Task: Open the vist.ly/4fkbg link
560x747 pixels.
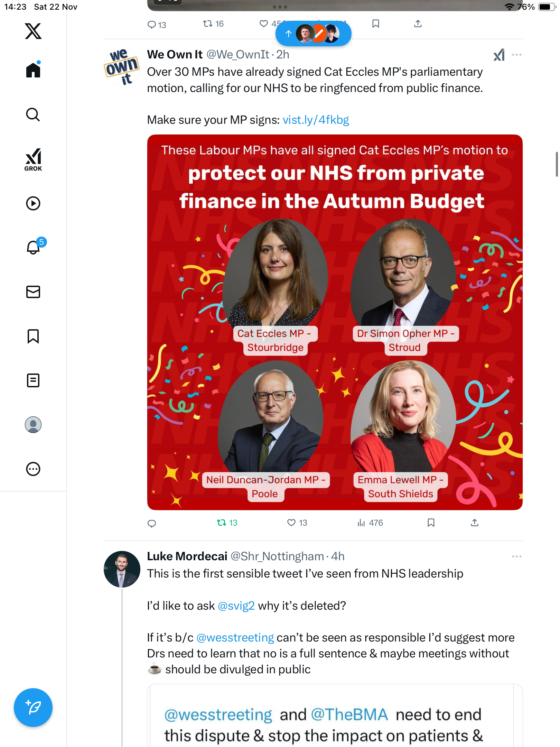Action: [x=316, y=120]
